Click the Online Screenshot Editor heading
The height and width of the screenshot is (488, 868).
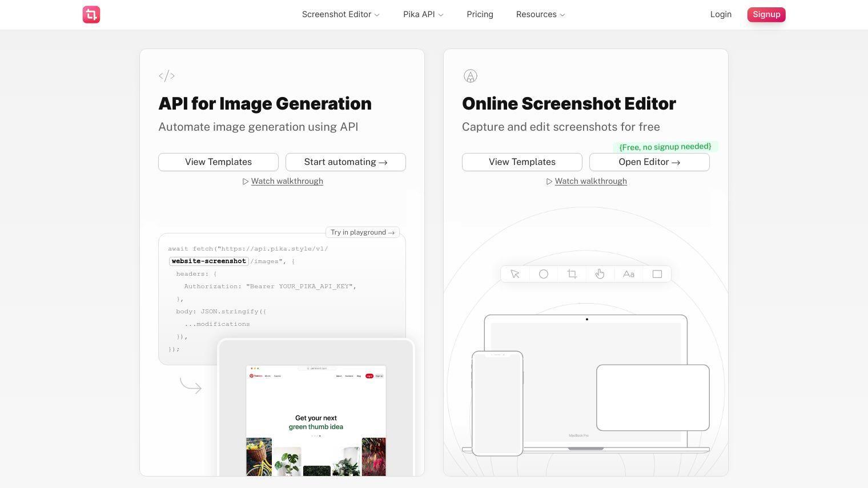point(569,103)
